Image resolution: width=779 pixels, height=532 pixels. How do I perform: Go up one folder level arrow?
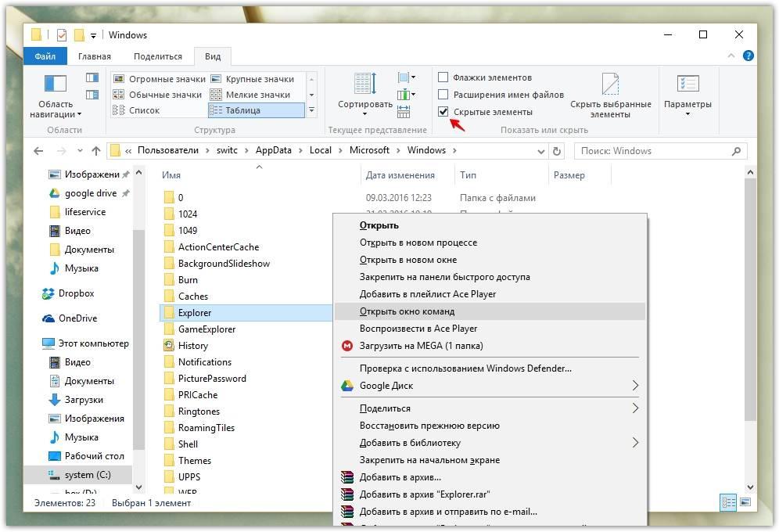(x=96, y=150)
